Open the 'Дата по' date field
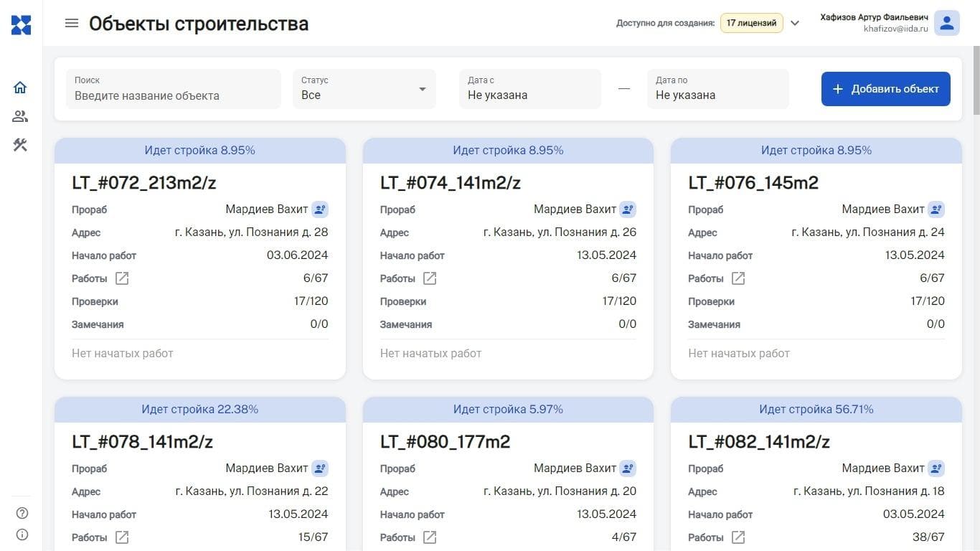The image size is (980, 551). click(717, 89)
